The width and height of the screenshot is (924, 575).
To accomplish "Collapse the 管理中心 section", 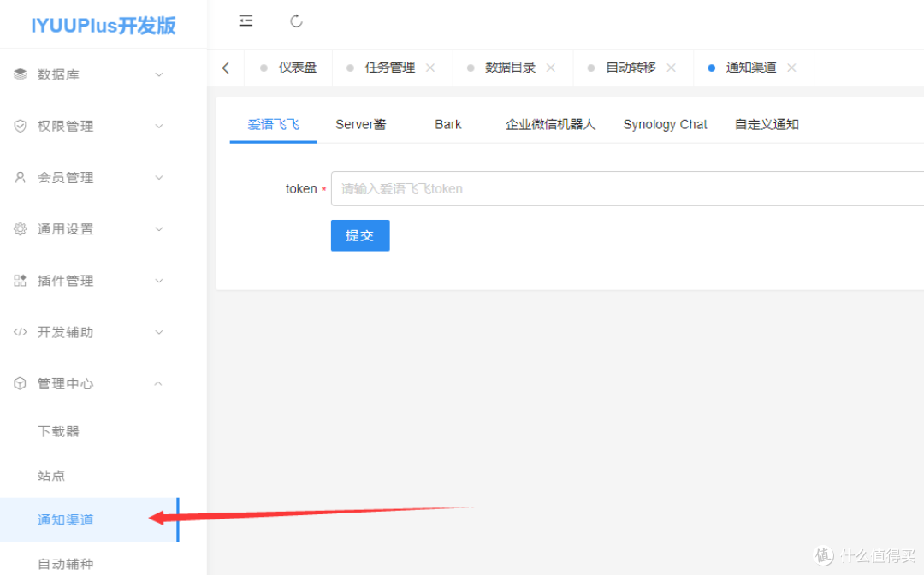I will pos(158,383).
